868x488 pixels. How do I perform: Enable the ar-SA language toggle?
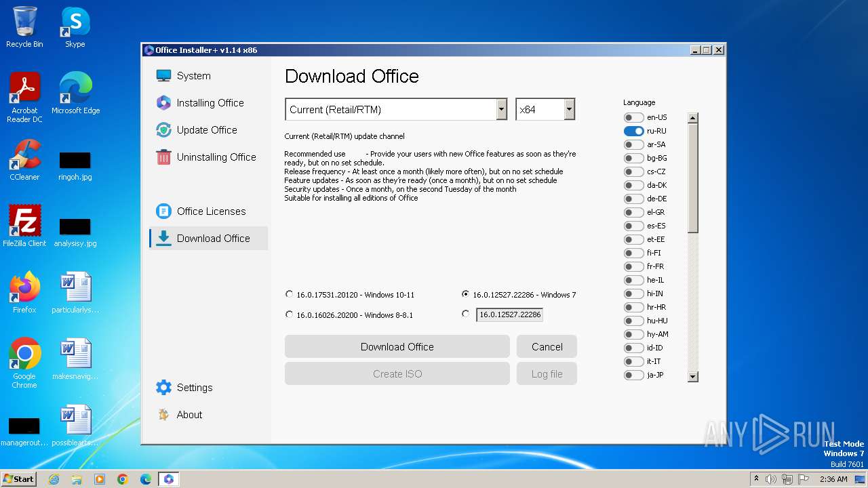pyautogui.click(x=633, y=144)
